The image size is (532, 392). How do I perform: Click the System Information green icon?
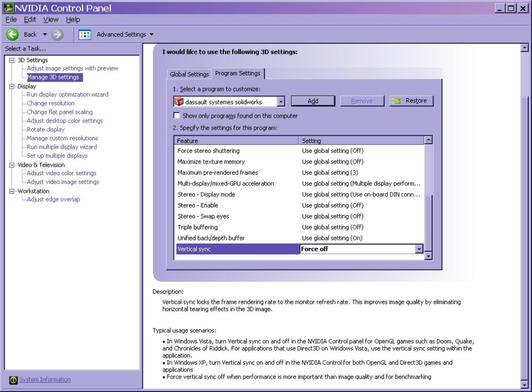coord(13,380)
